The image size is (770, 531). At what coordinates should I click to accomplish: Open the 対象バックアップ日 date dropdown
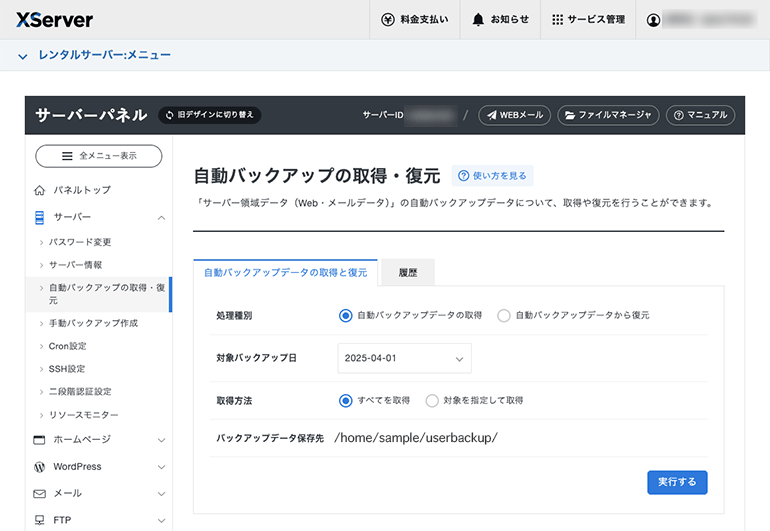[x=405, y=358]
